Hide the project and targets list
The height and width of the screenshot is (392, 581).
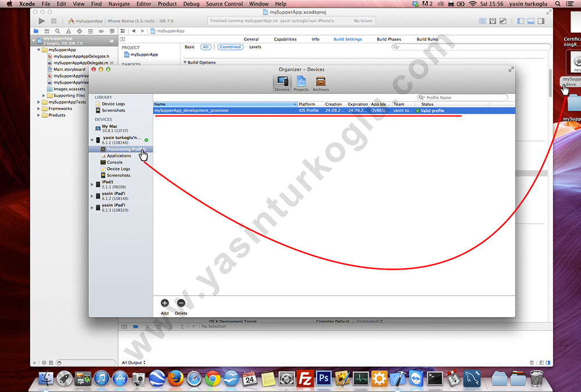(122, 39)
